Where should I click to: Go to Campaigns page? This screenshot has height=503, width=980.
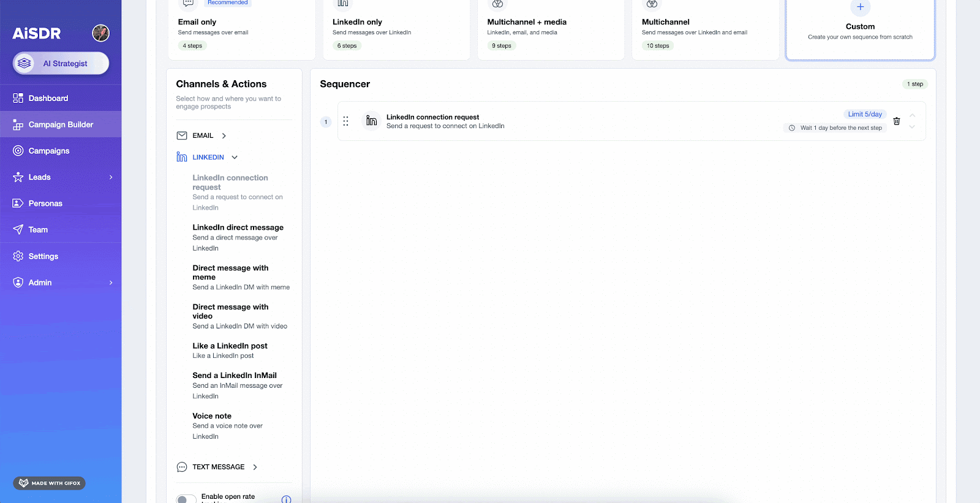[x=61, y=151]
